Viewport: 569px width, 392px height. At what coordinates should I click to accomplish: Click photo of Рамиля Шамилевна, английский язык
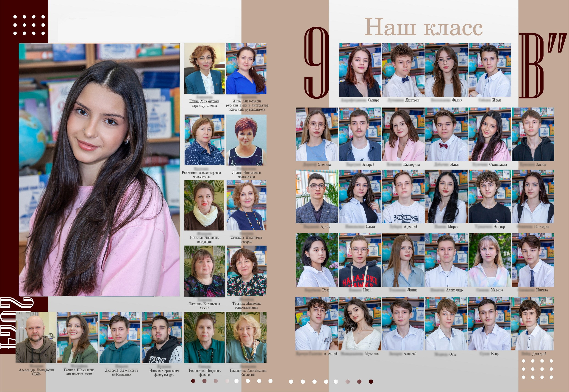pyautogui.click(x=78, y=337)
